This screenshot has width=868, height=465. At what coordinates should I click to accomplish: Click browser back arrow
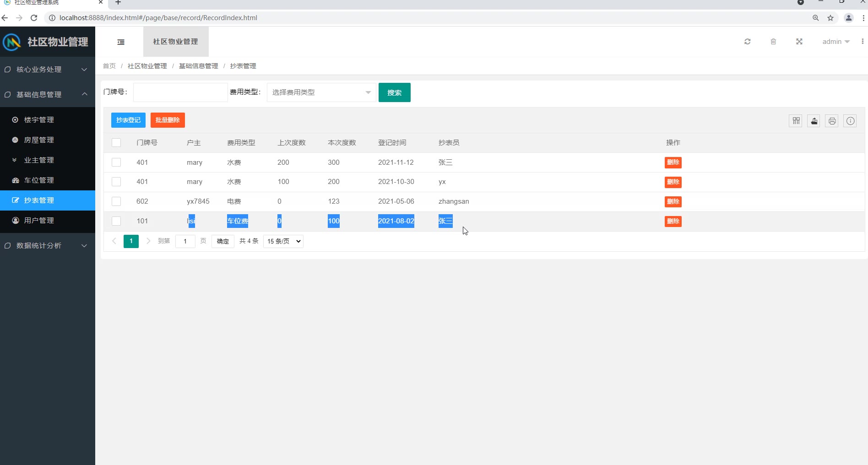pos(5,18)
